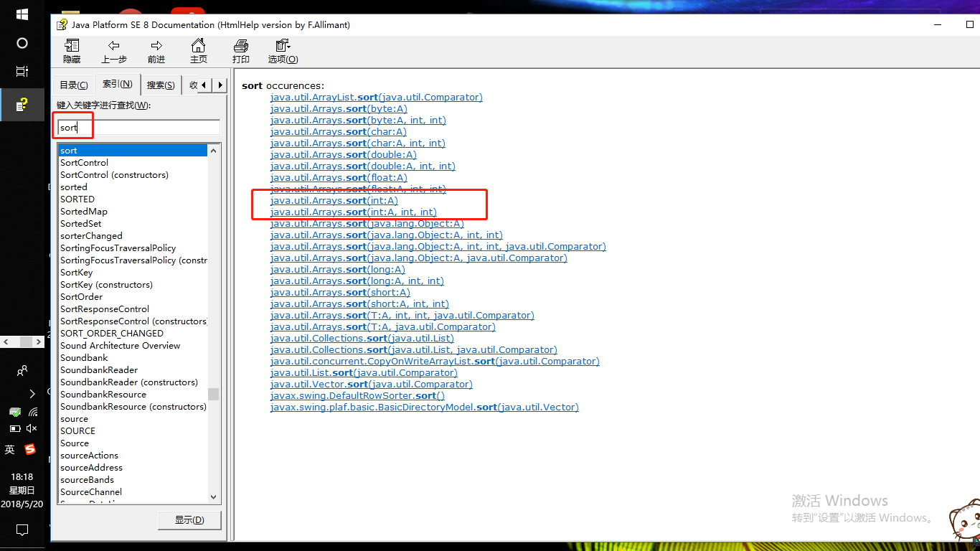
Task: Select 'SortOrder' in the index list
Action: click(81, 297)
